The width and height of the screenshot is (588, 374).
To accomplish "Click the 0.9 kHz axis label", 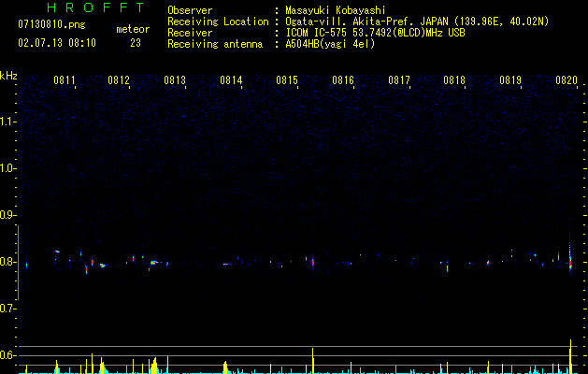I will (x=7, y=215).
